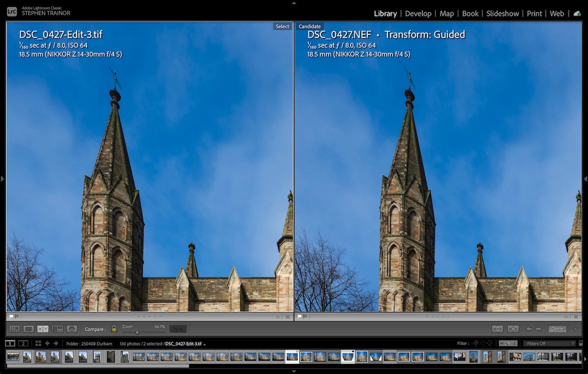Screen dimensions: 588x374
Task: Adjust the Zoom slider handle
Action: 137,332
